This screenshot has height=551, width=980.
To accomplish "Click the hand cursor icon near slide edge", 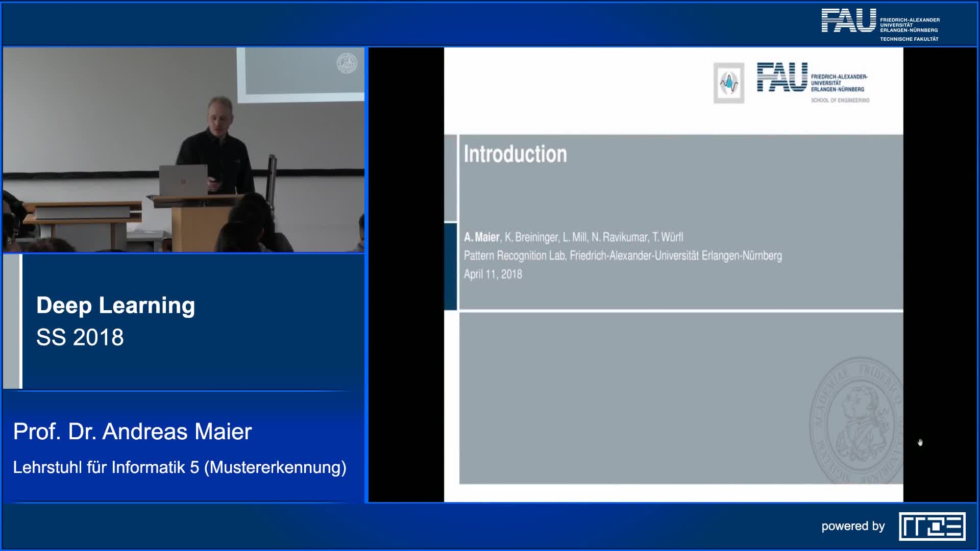I will click(x=920, y=442).
